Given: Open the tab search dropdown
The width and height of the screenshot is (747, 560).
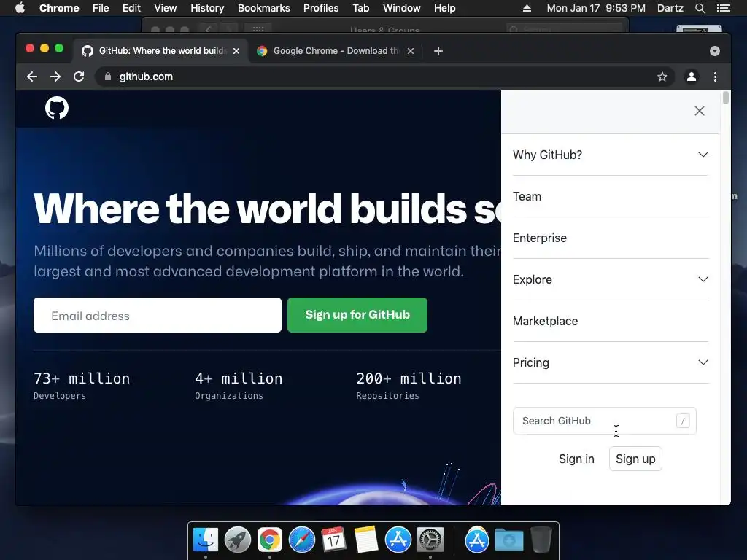Looking at the screenshot, I should click(715, 51).
